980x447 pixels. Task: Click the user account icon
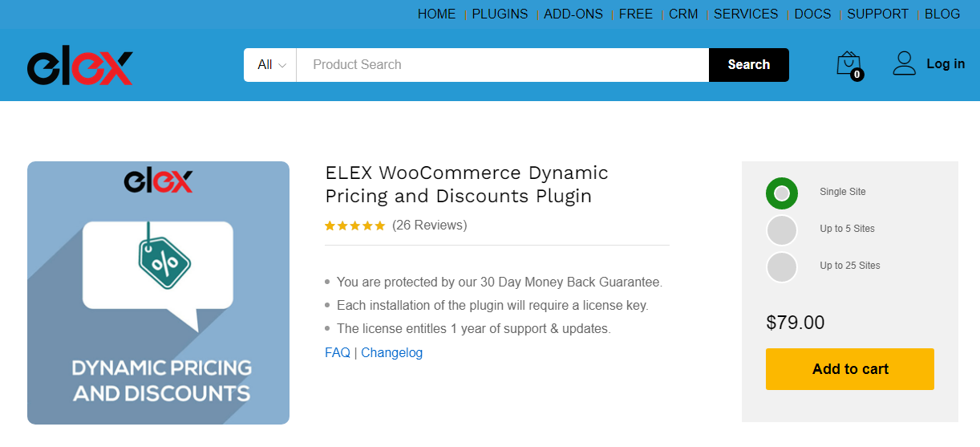pos(905,63)
